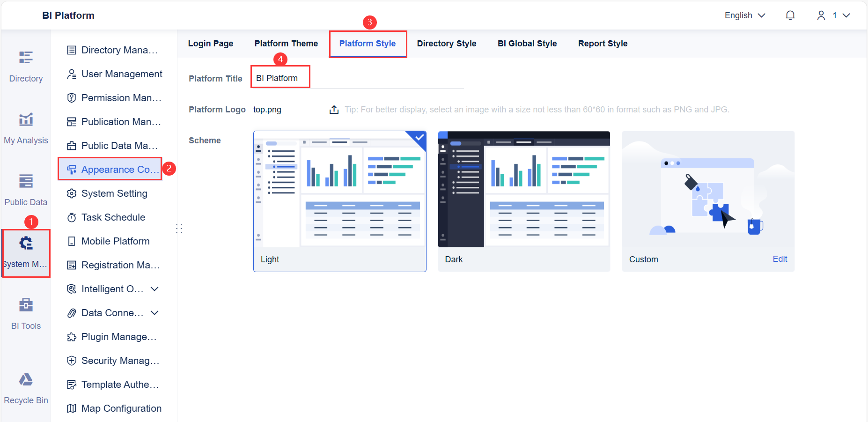The width and height of the screenshot is (868, 422).
Task: Open Permission Management menu entry
Action: (114, 98)
